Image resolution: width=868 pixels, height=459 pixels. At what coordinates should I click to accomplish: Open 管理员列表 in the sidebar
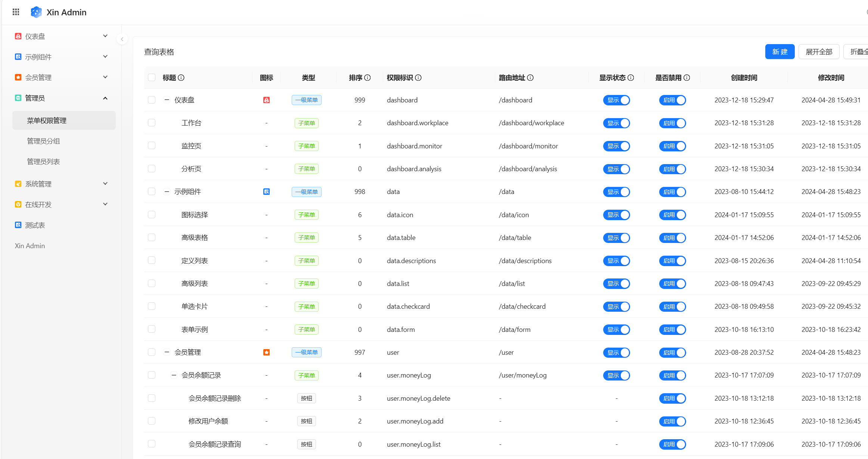[43, 161]
